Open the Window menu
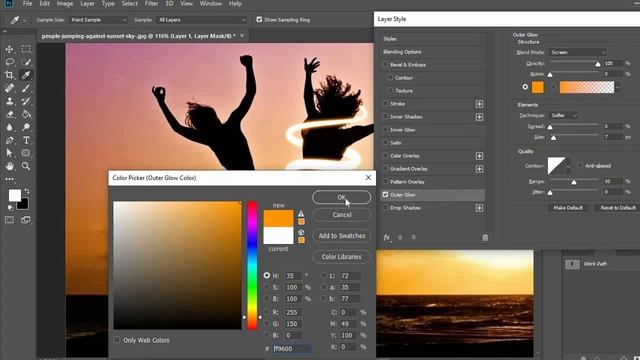The height and width of the screenshot is (360, 640). coord(211,4)
